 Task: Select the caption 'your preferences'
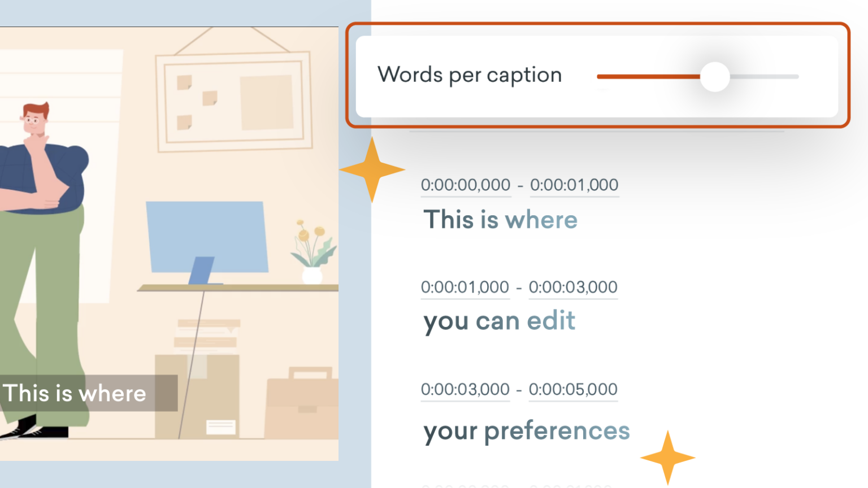coord(526,430)
